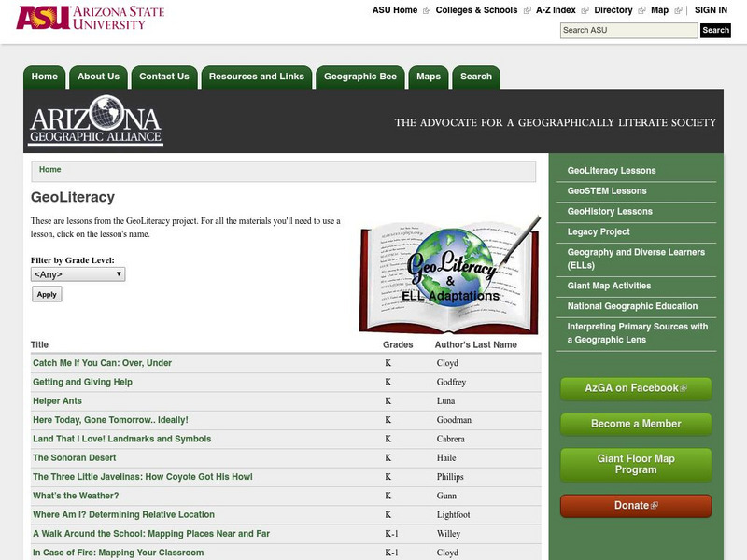Click the red Donate button
The image size is (747, 560).
(636, 506)
